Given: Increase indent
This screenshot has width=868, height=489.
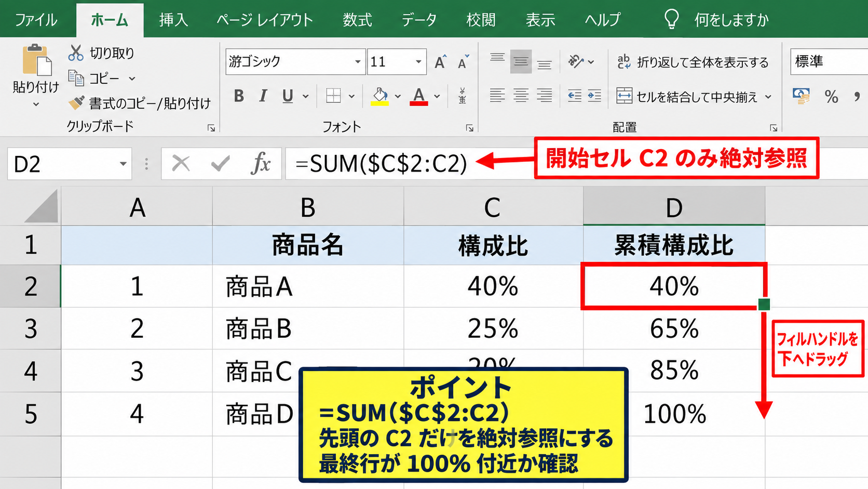Looking at the screenshot, I should 594,96.
